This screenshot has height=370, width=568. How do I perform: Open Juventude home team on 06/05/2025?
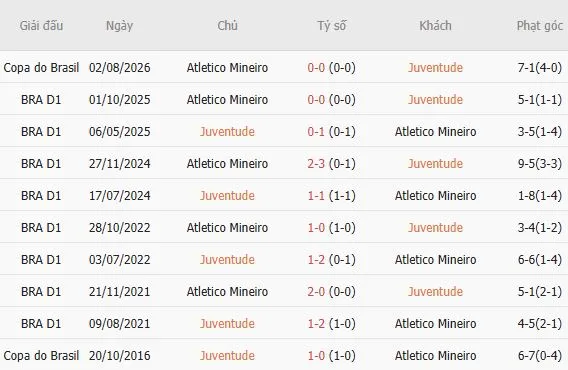click(227, 132)
